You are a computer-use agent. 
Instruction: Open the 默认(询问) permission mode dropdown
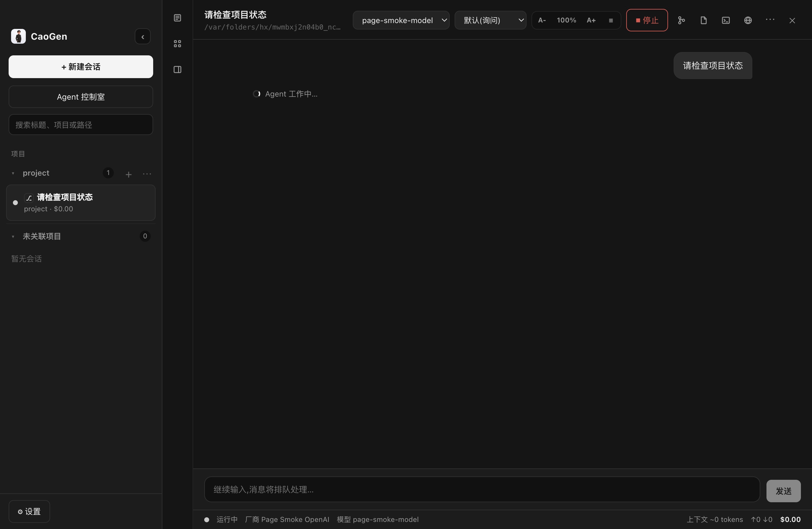[x=490, y=20]
